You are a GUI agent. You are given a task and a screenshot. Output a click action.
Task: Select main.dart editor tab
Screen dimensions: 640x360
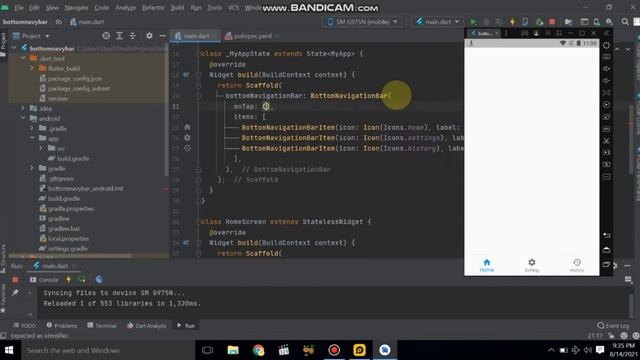click(x=195, y=36)
